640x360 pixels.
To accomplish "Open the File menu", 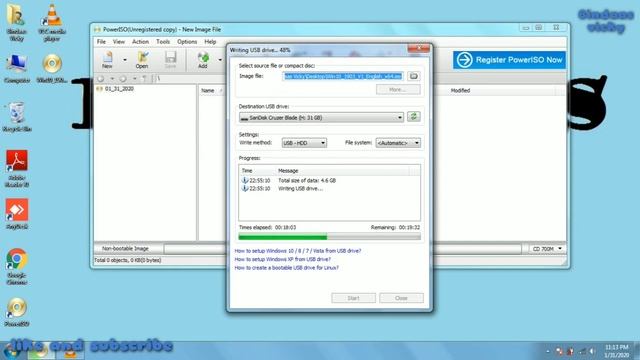I will (x=101, y=42).
